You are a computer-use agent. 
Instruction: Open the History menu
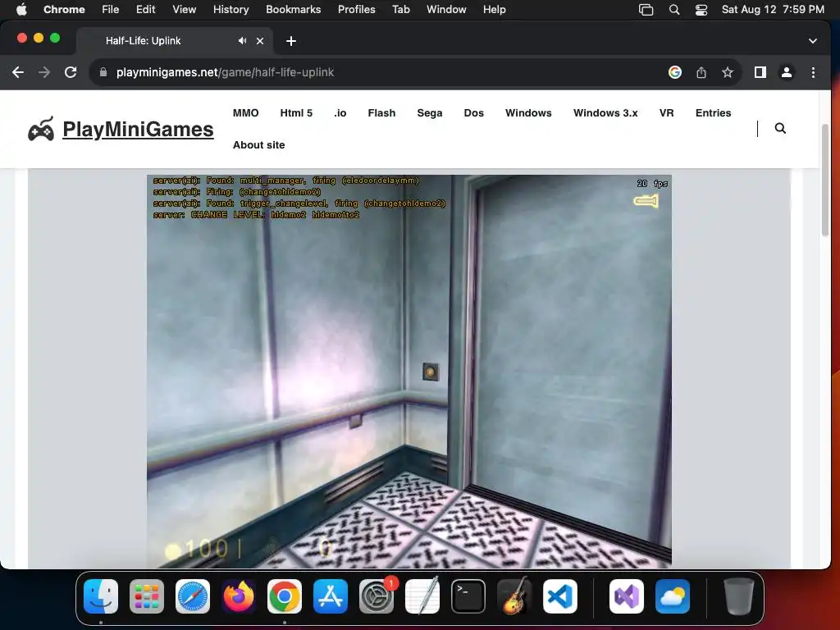point(231,10)
